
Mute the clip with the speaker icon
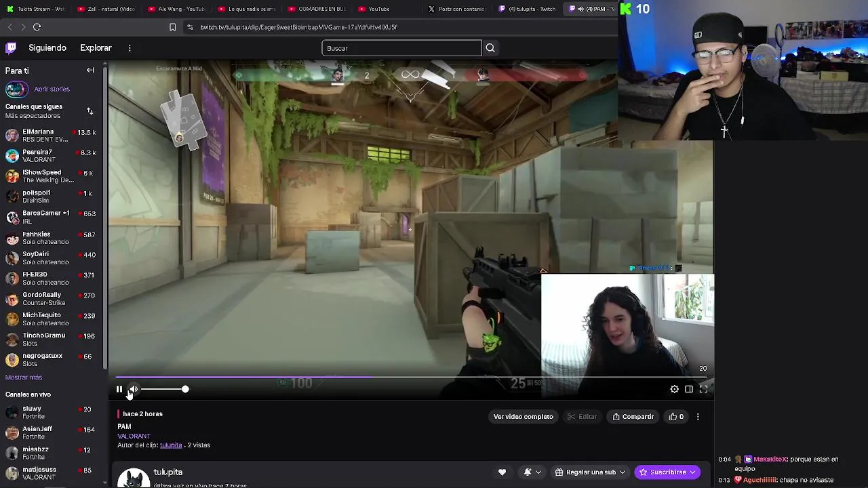click(134, 389)
